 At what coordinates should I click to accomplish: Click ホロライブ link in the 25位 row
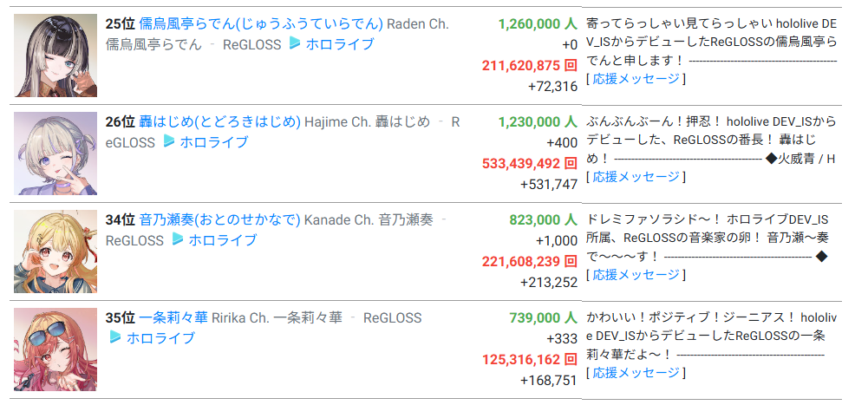click(x=340, y=43)
